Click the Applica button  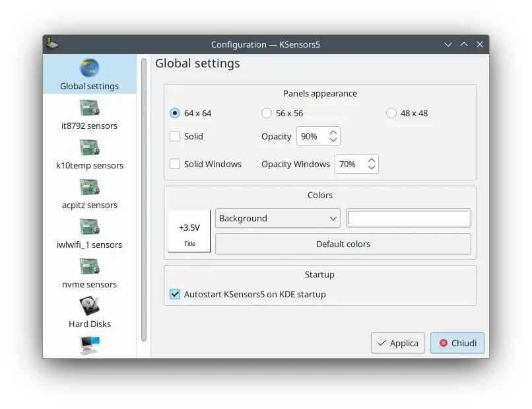[397, 343]
